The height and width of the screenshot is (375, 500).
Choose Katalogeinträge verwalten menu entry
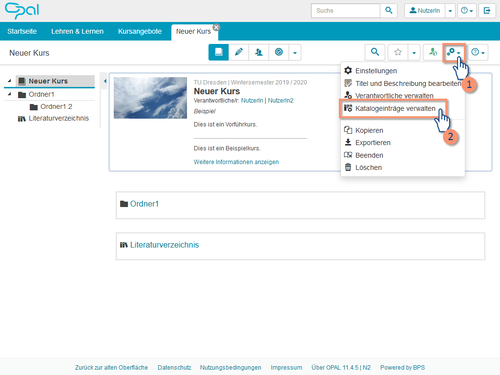click(x=395, y=108)
